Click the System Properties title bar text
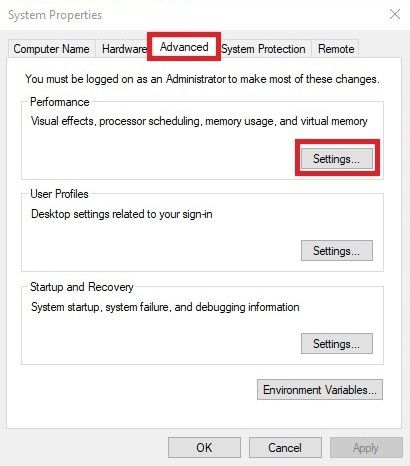 point(55,15)
